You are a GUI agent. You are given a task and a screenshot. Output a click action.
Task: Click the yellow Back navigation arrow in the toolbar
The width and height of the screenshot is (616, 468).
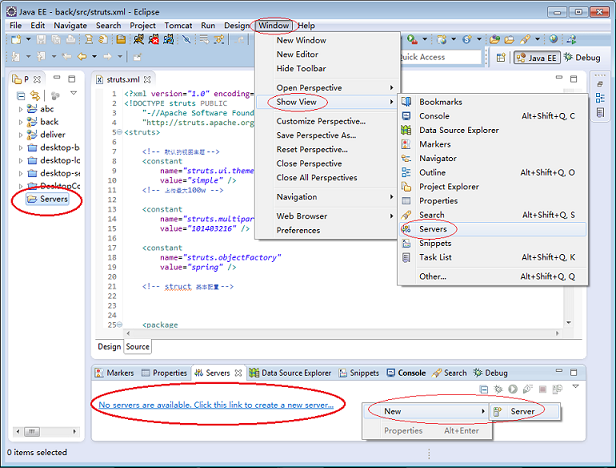coord(82,57)
